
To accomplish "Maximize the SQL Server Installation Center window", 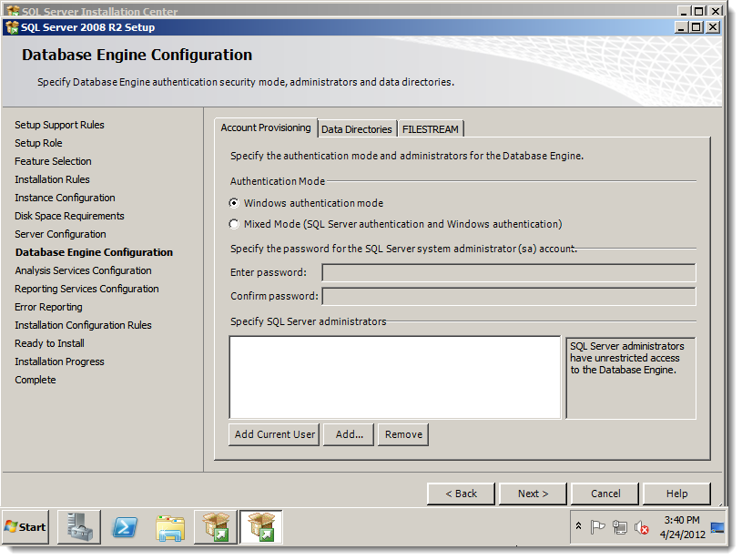I will 699,10.
